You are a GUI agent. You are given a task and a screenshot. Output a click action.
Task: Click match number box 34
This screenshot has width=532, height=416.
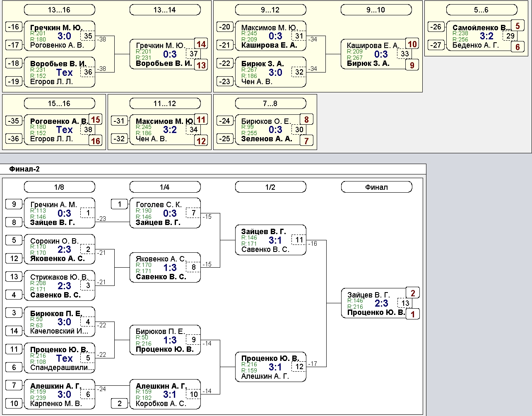click(x=194, y=129)
